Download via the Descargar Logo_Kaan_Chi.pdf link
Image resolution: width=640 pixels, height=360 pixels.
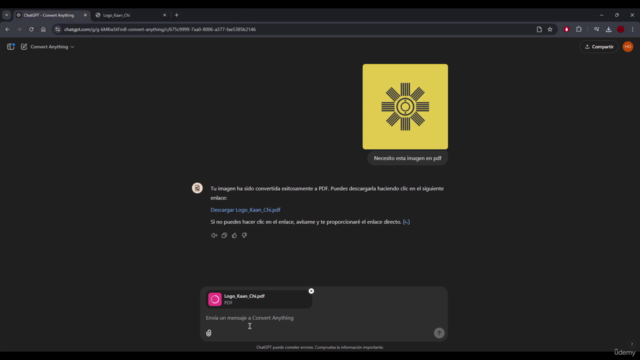pyautogui.click(x=245, y=210)
